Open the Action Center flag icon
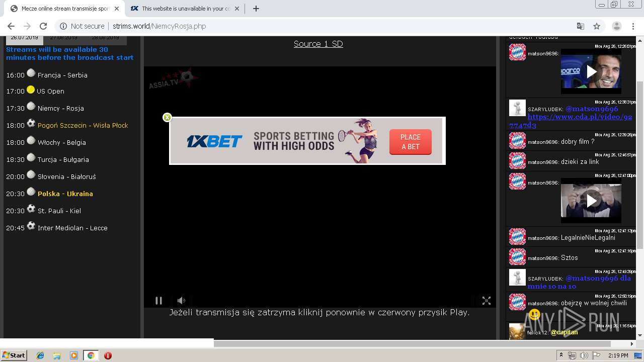644x362 pixels. coord(596,355)
